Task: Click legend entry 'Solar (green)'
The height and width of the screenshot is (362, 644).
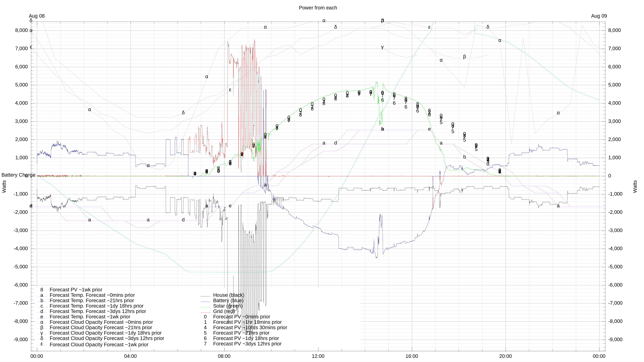Action: pyautogui.click(x=228, y=306)
